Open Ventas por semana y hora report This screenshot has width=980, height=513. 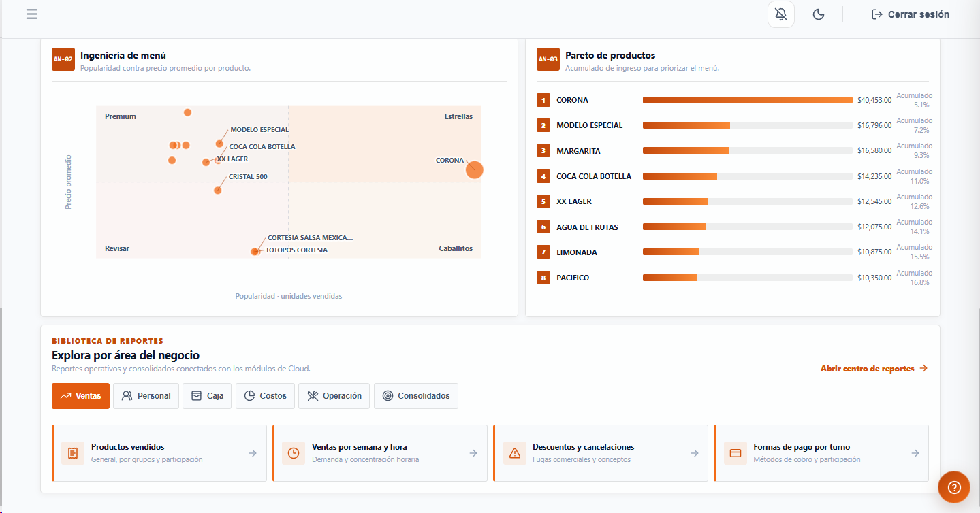point(380,453)
